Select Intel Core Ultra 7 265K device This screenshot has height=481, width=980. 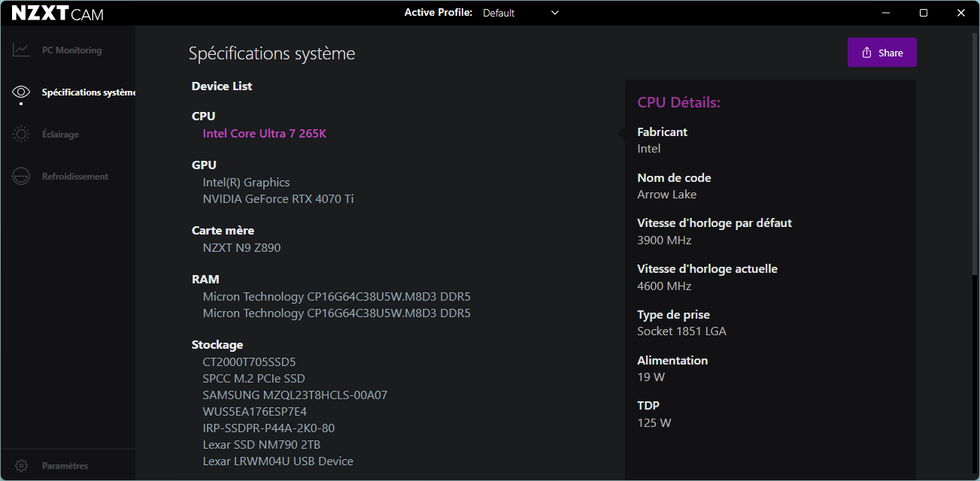pyautogui.click(x=265, y=134)
